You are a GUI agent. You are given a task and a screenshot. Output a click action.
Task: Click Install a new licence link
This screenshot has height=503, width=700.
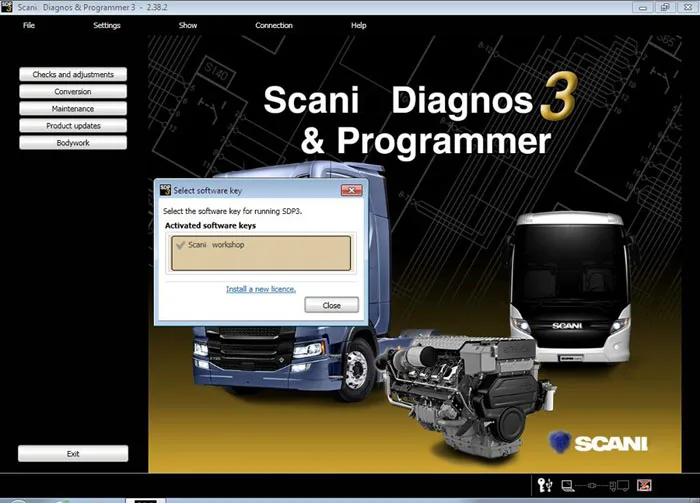coord(261,289)
